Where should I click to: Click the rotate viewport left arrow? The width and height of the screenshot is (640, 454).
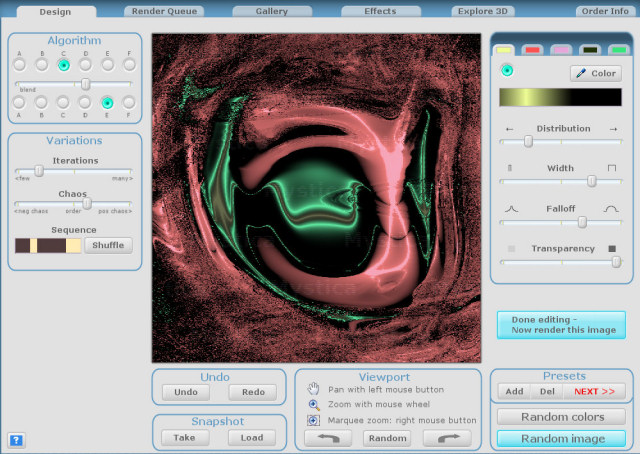click(x=328, y=438)
